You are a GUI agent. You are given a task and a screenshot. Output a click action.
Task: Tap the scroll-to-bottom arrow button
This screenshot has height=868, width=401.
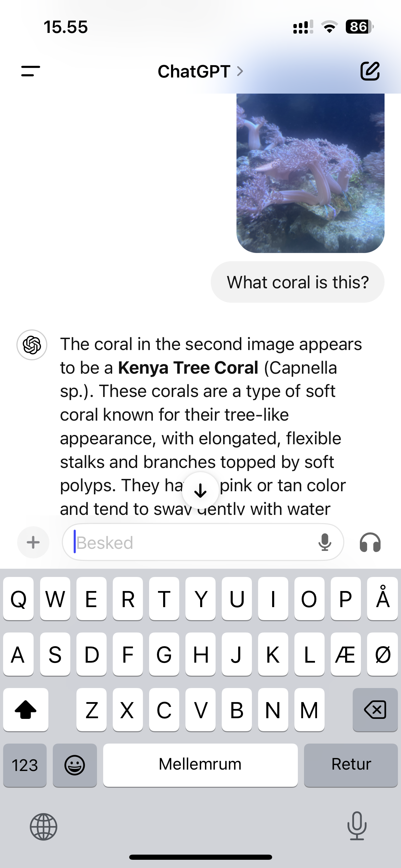point(200,491)
